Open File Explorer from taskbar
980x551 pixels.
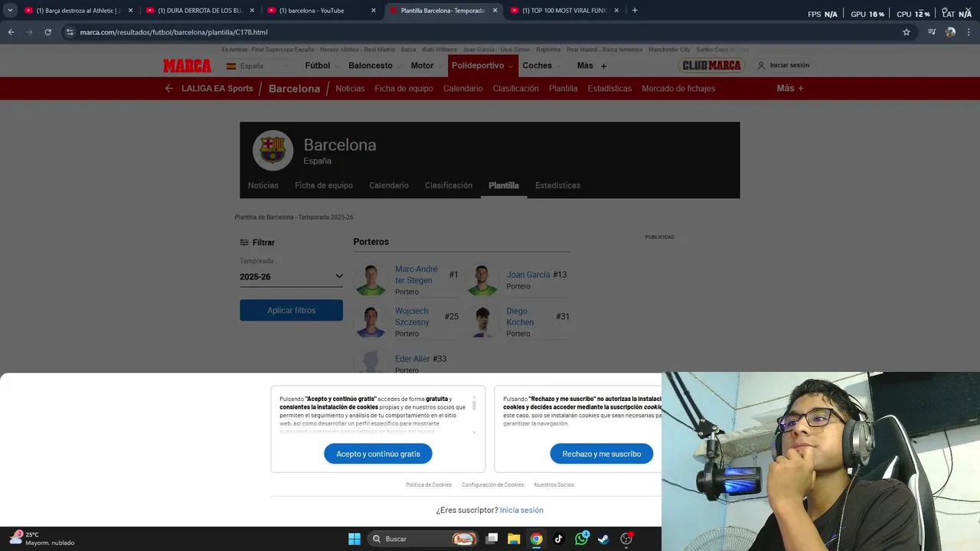click(514, 539)
